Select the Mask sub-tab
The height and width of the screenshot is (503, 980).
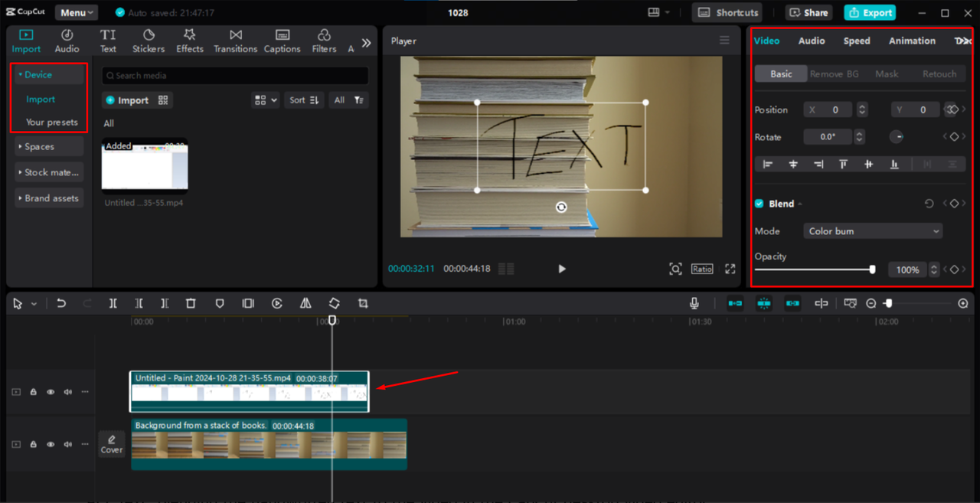click(x=887, y=73)
